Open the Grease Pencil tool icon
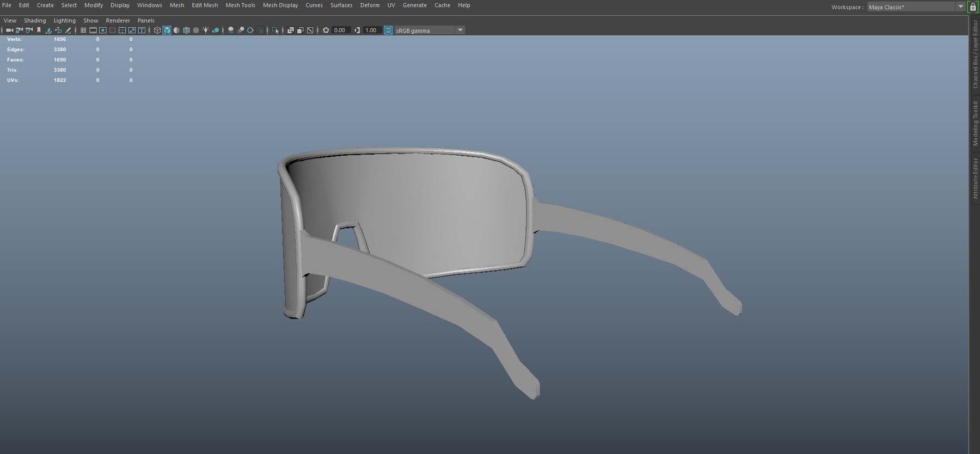 (68, 30)
